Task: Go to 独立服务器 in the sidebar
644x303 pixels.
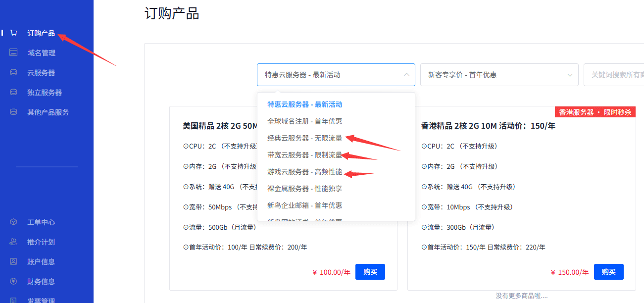Action: [45, 93]
